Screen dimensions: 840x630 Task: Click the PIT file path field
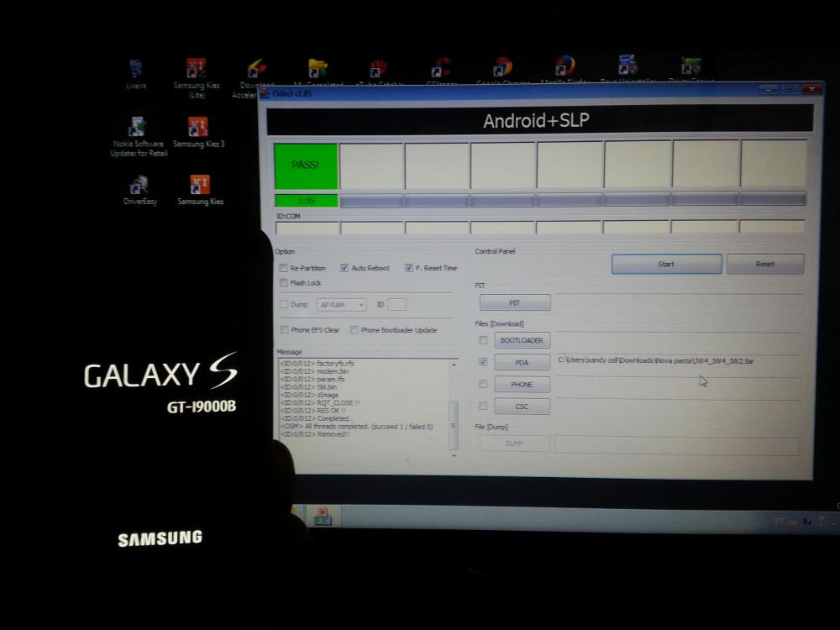tap(679, 302)
